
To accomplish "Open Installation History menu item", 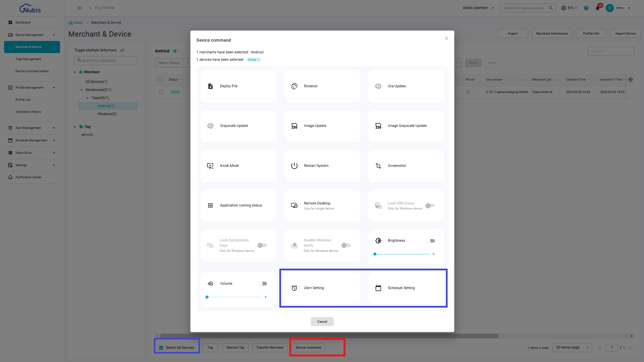I will pyautogui.click(x=29, y=112).
